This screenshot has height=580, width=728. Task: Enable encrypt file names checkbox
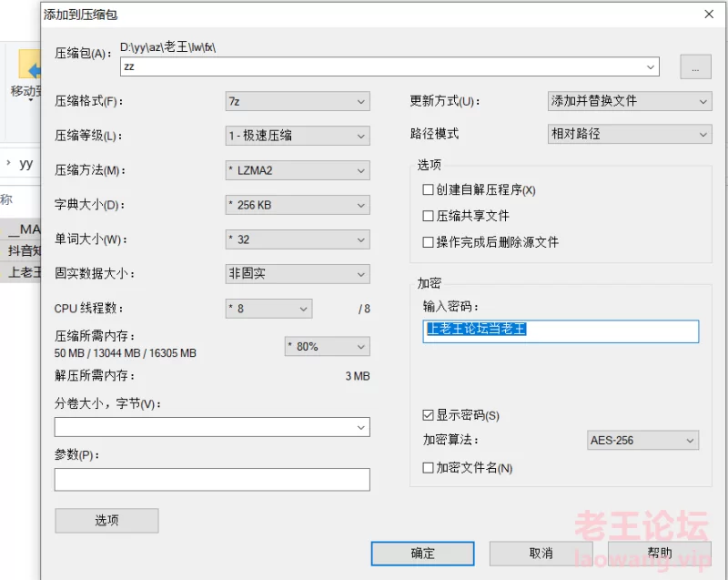coord(428,468)
